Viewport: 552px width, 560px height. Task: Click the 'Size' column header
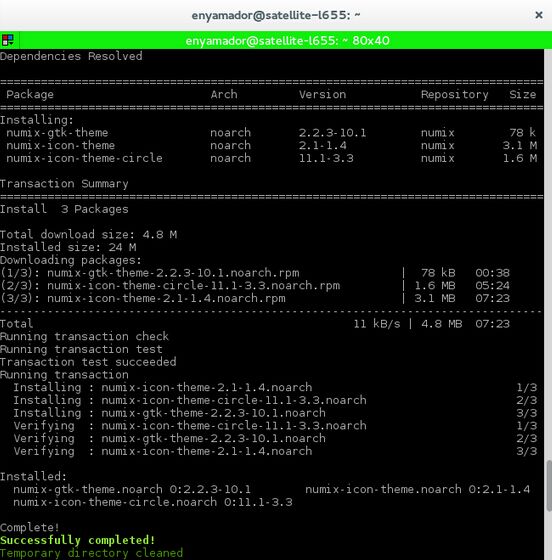click(522, 94)
